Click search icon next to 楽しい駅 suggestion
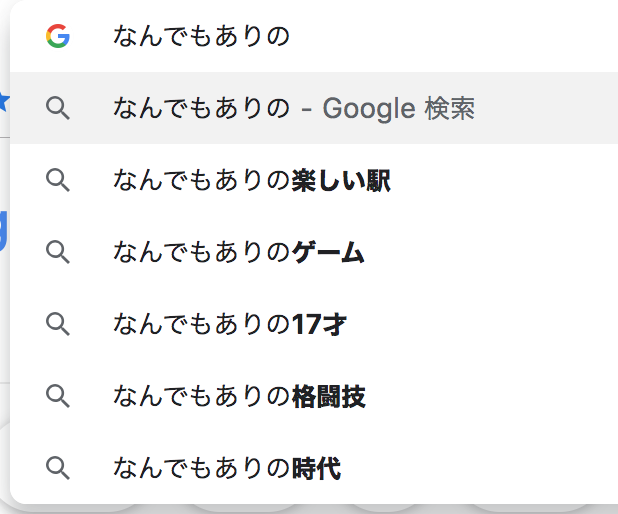 pyautogui.click(x=58, y=180)
